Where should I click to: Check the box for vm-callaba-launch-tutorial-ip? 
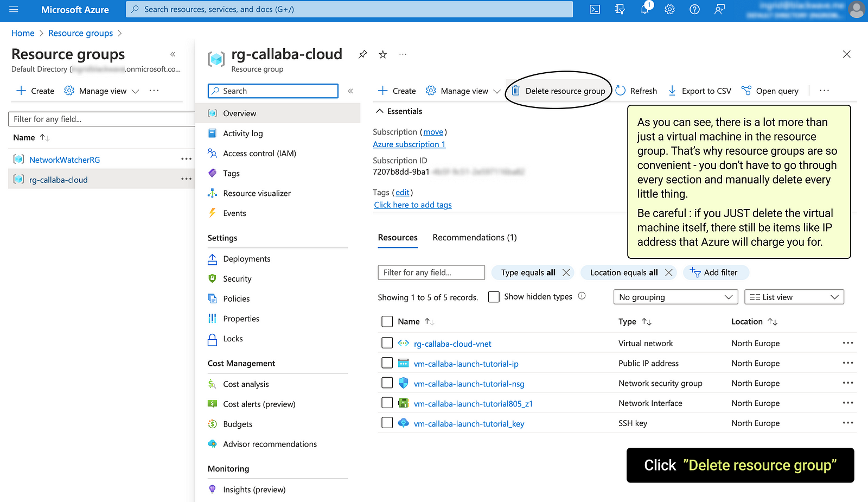point(387,363)
